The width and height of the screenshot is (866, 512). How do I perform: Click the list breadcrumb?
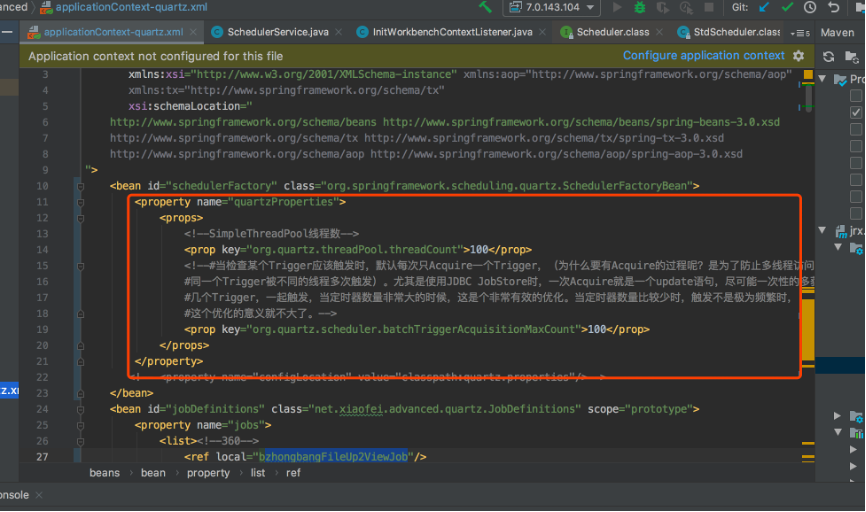coord(257,473)
